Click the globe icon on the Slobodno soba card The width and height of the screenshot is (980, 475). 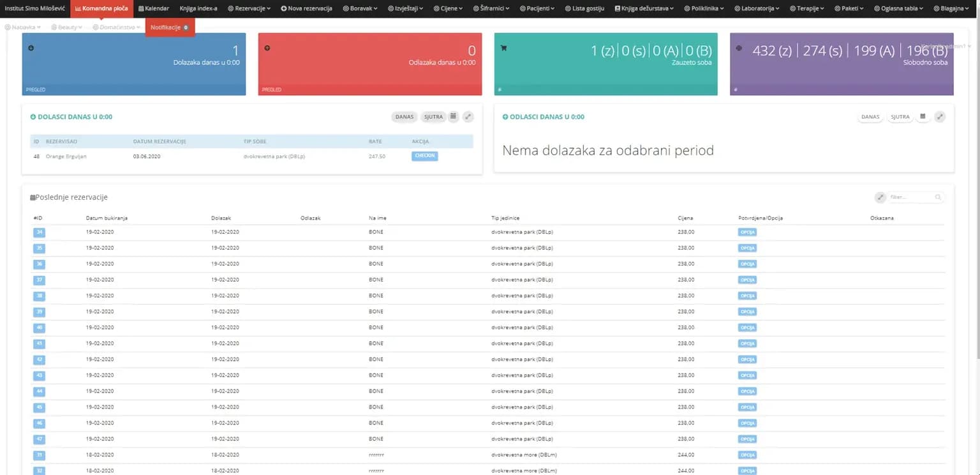739,48
